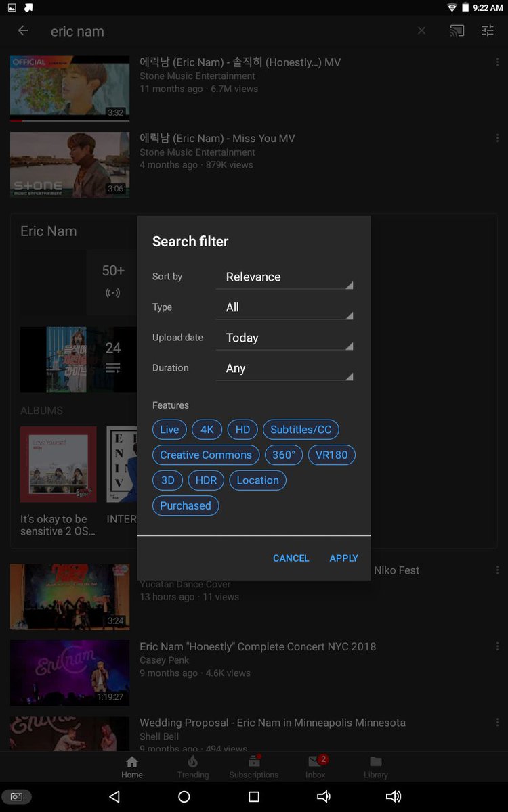The image size is (508, 812).
Task: Open the search filter sliders icon
Action: 488,30
